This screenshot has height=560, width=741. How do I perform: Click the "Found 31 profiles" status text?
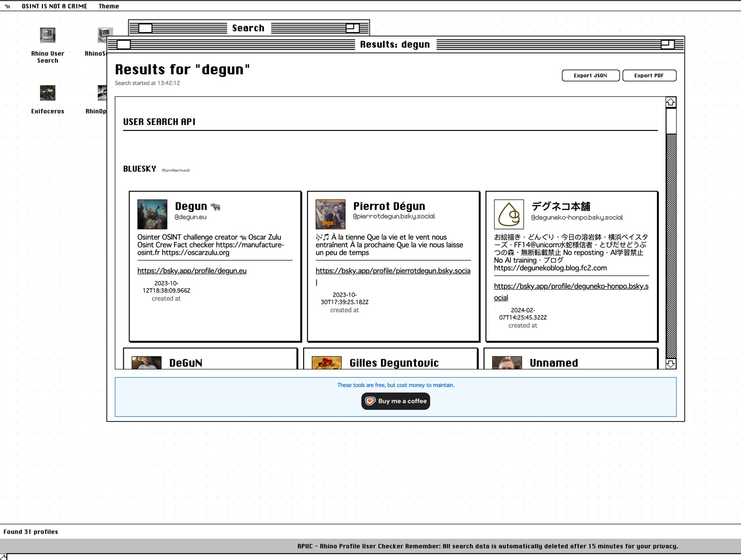coord(31,532)
